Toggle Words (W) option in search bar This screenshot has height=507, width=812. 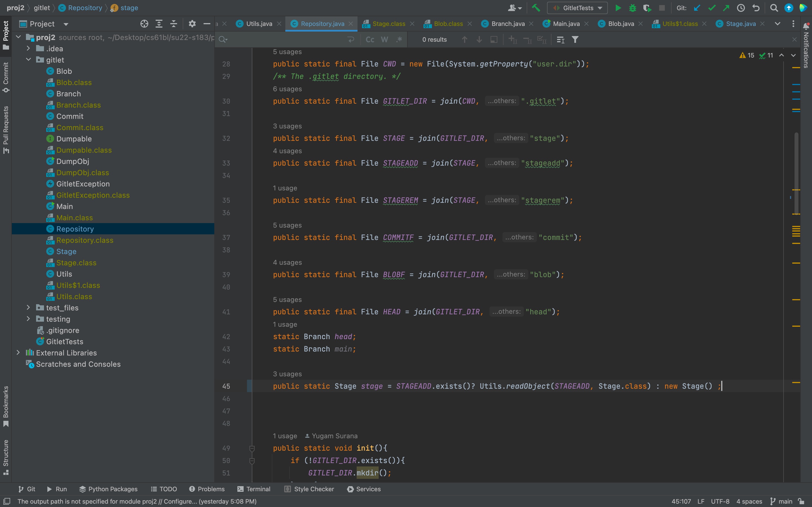(385, 39)
